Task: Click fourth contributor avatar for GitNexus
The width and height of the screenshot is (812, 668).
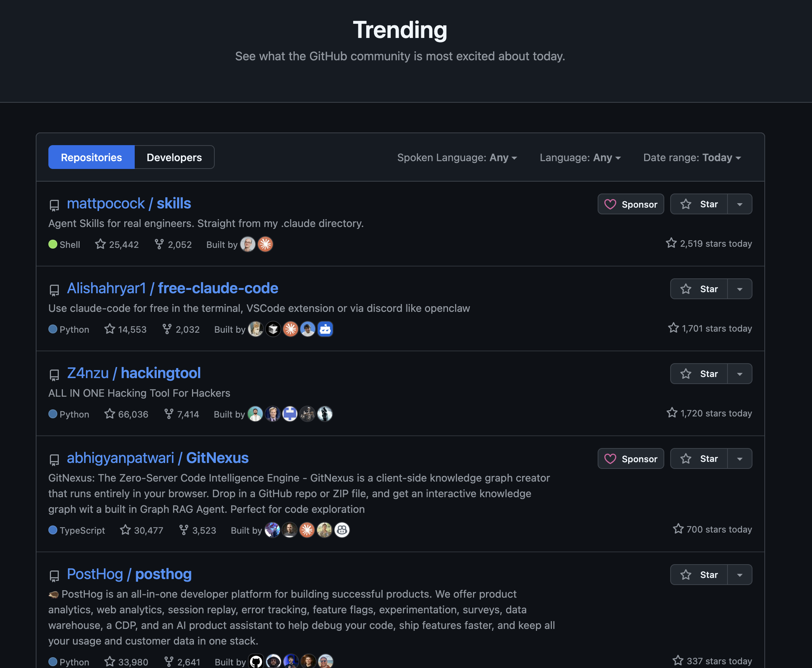Action: [x=325, y=530]
